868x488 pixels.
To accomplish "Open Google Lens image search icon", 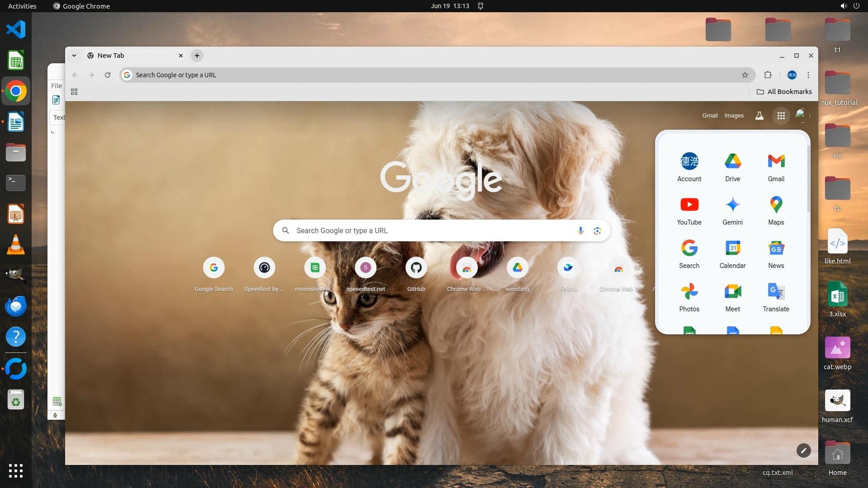I will 597,231.
